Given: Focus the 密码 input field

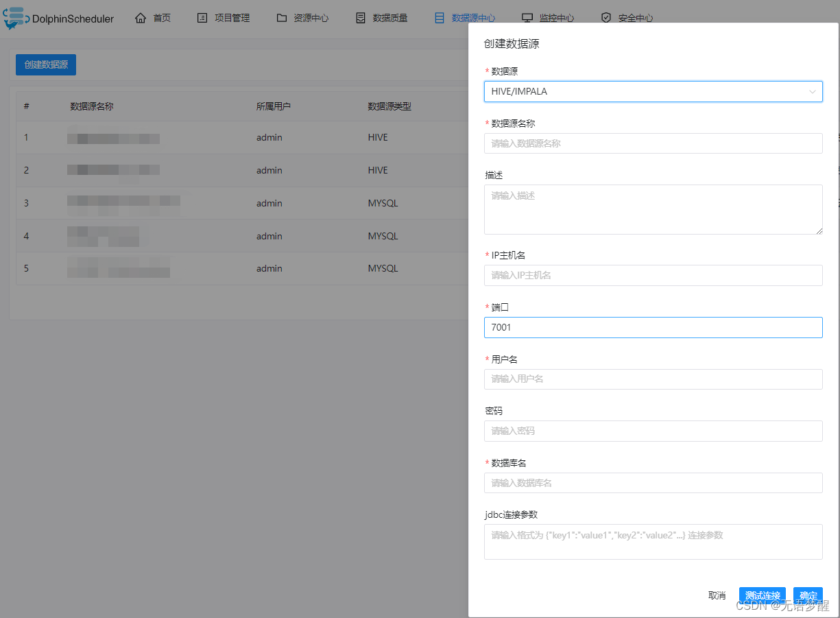Looking at the screenshot, I should click(653, 431).
